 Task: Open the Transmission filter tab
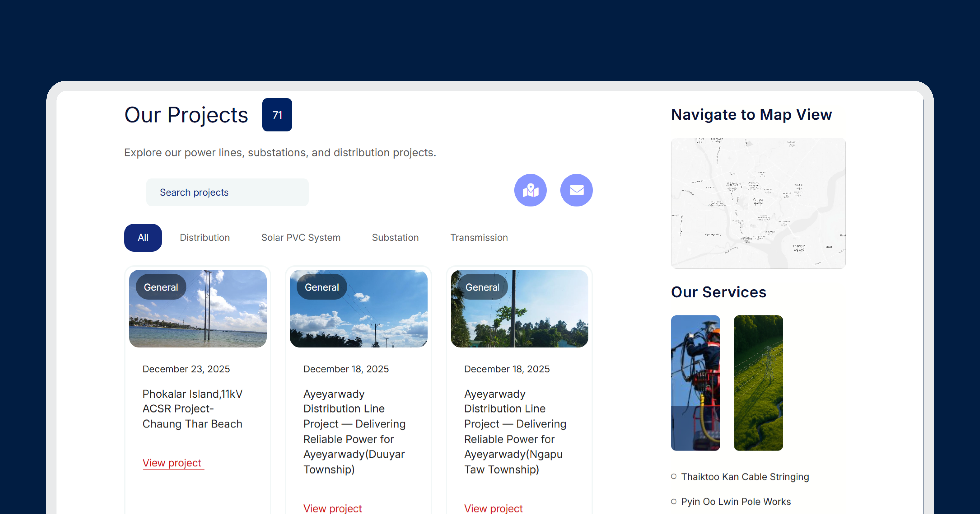point(479,238)
